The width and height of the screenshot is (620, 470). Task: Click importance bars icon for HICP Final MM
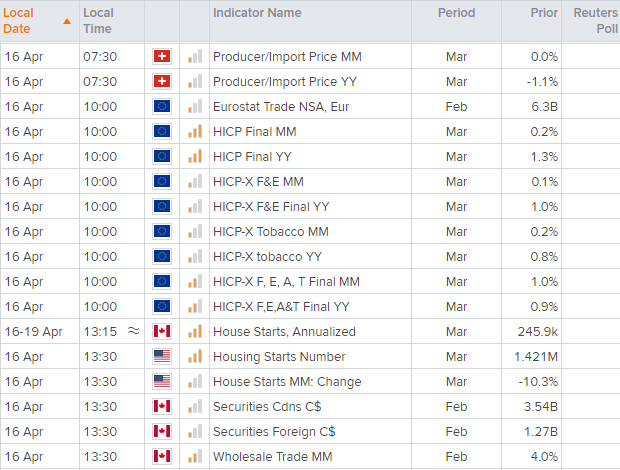194,132
